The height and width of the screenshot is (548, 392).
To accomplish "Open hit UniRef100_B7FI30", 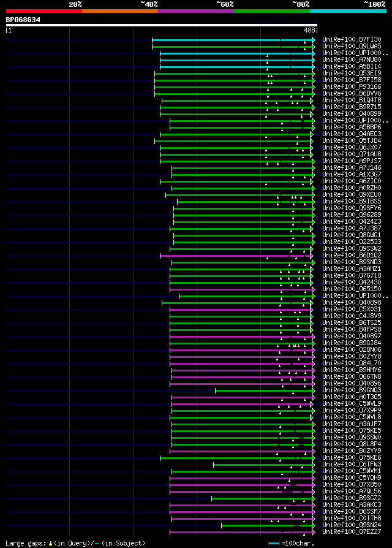I will (352, 39).
